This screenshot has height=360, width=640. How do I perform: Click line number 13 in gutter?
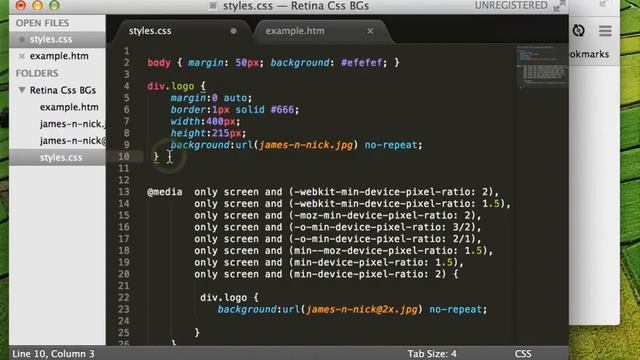pos(124,192)
